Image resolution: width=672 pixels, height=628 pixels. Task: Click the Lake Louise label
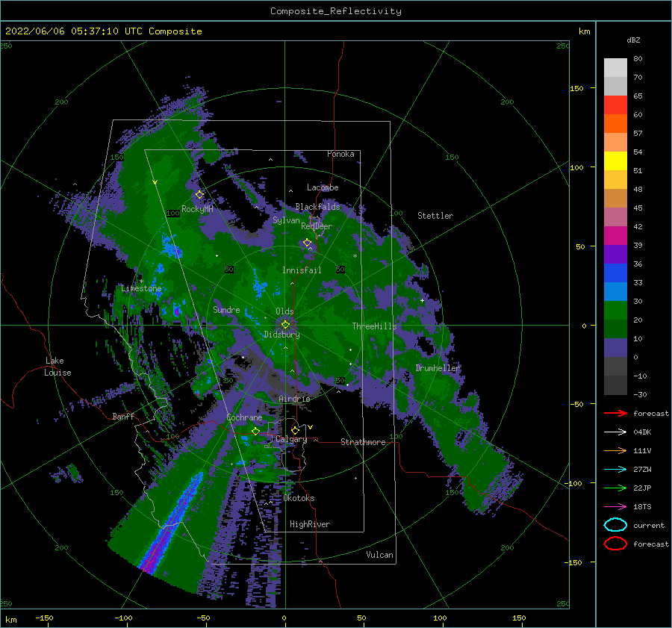(x=57, y=367)
